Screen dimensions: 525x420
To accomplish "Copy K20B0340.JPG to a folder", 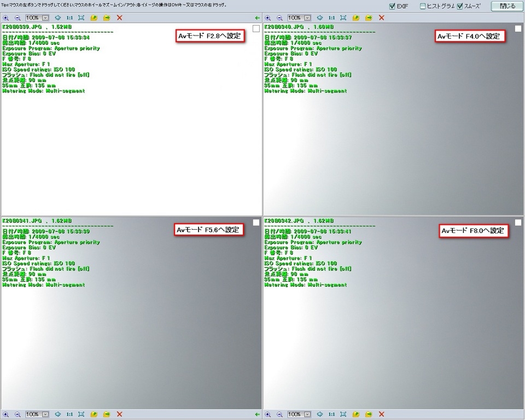I will tap(356, 17).
